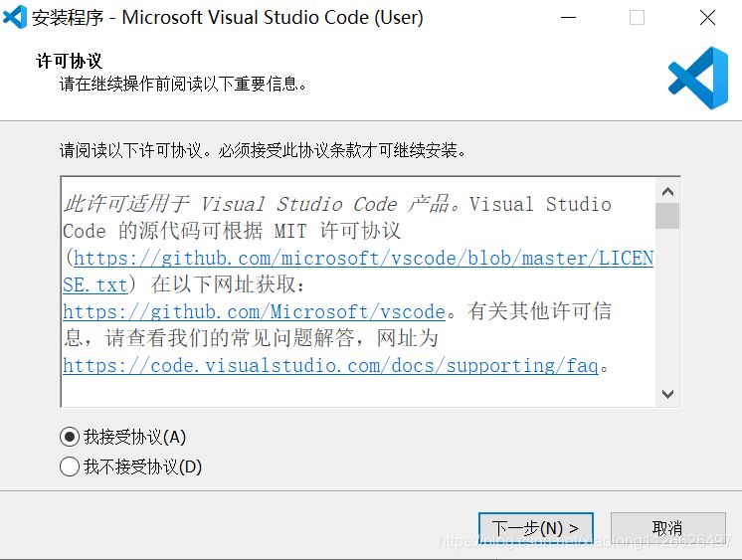
Task: Minimize the setup window
Action: [568, 18]
